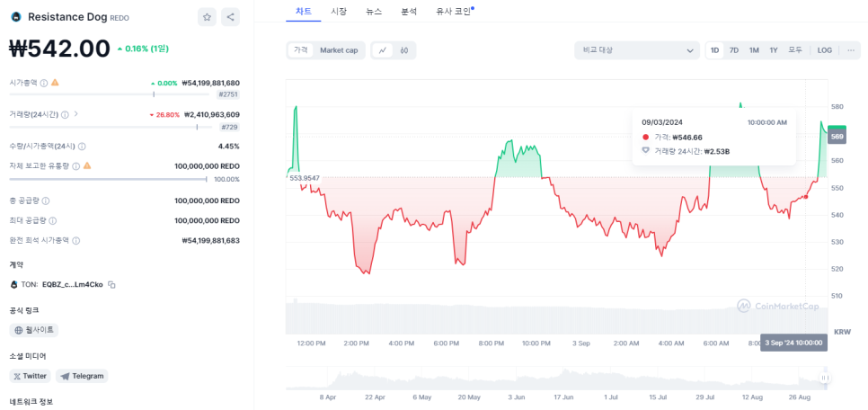This screenshot has width=868, height=410.
Task: Click the mini overview chart near 3 Jun
Action: pyautogui.click(x=516, y=379)
